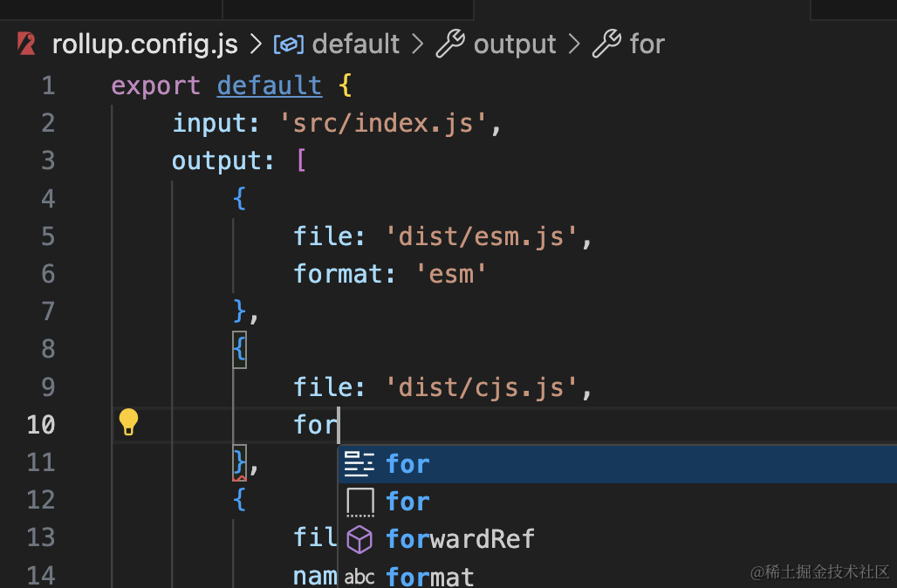Click the abc word icon next to 'format'
The height and width of the screenshot is (588, 897).
point(359,576)
